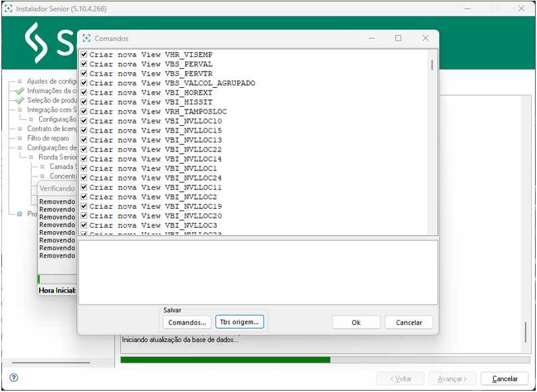Viewport: 537px width, 392px height.
Task: Select Camada S tree item
Action: tap(63, 166)
